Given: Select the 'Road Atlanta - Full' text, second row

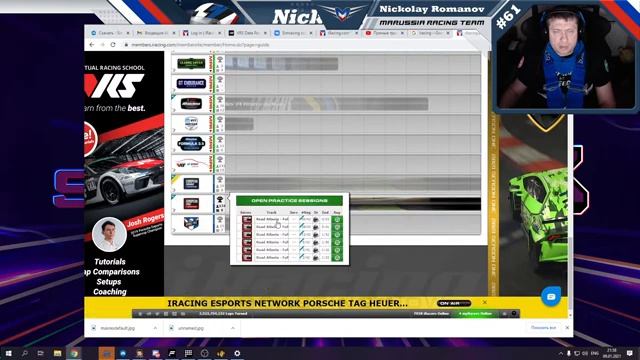Looking at the screenshot, I should [272, 227].
